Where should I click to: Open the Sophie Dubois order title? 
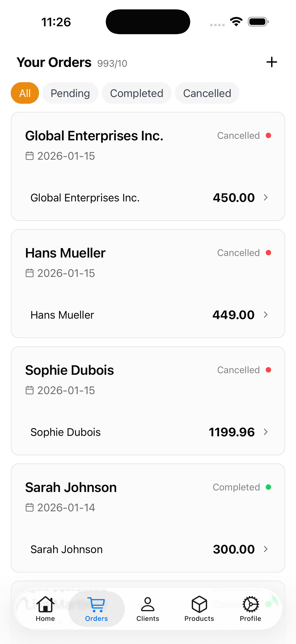pyautogui.click(x=69, y=370)
